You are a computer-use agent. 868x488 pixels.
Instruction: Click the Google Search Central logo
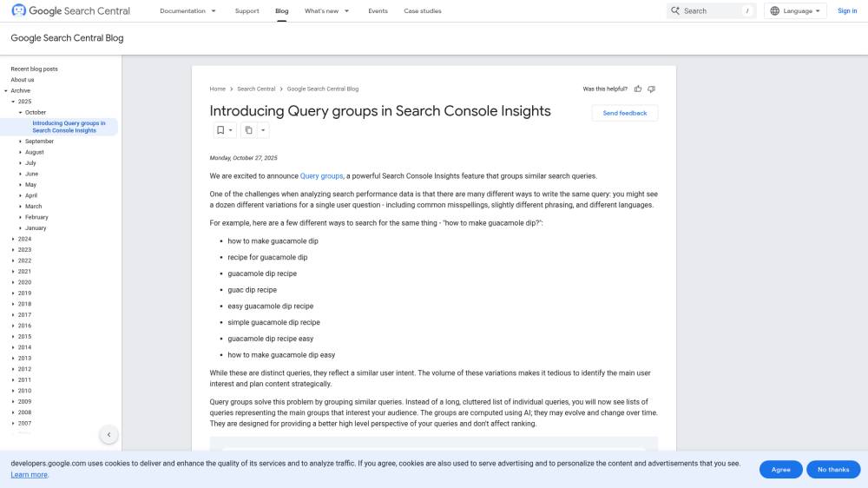pyautogui.click(x=70, y=10)
